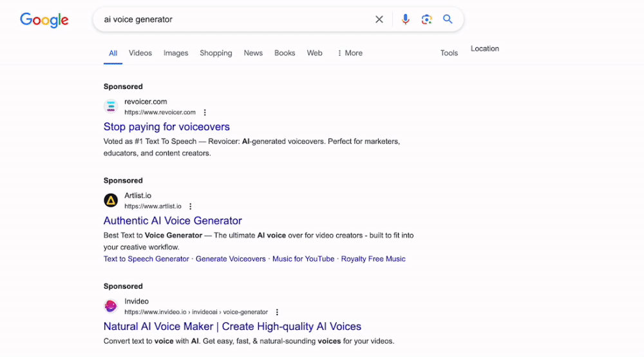Switch to the Images tab
Image resolution: width=644 pixels, height=357 pixels.
[x=176, y=53]
